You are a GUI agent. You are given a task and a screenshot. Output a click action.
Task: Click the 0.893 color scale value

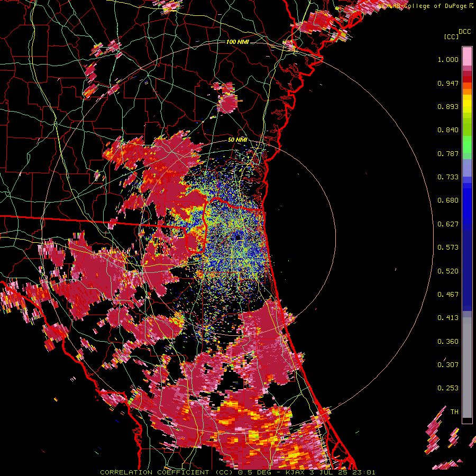[448, 106]
